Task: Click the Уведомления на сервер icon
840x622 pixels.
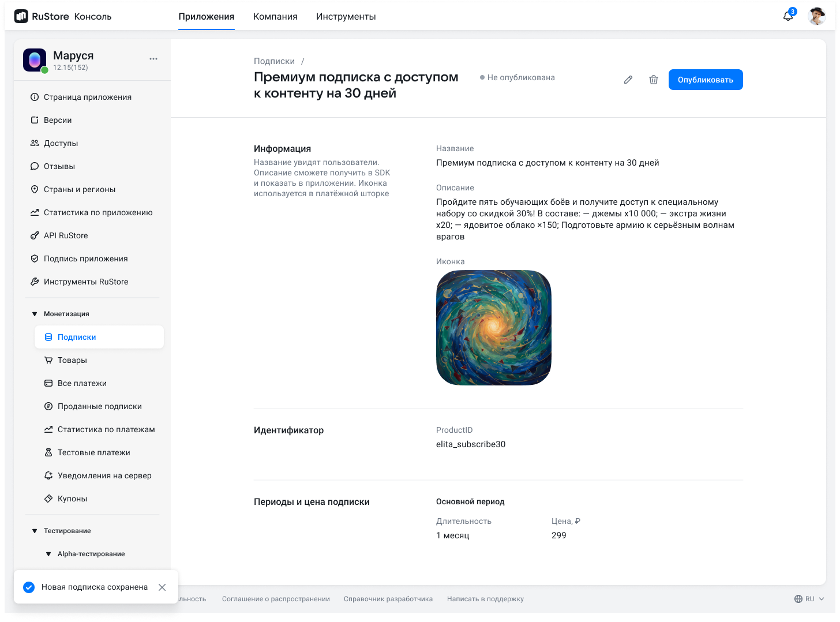Action: 48,475
